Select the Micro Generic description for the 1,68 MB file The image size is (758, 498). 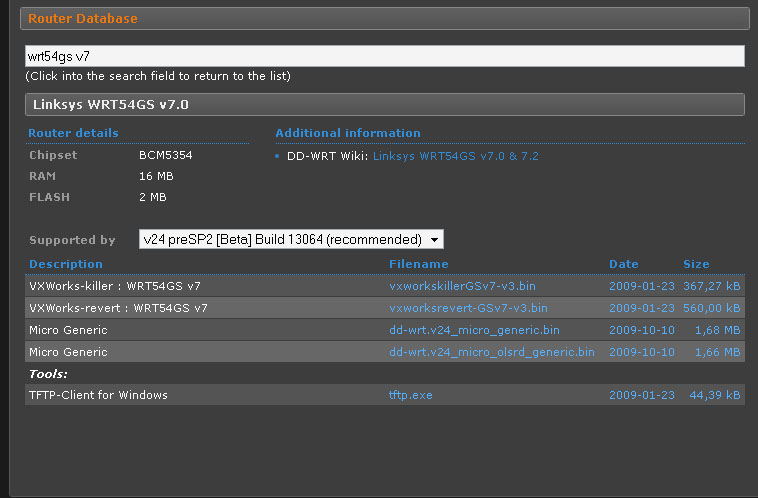pyautogui.click(x=68, y=330)
